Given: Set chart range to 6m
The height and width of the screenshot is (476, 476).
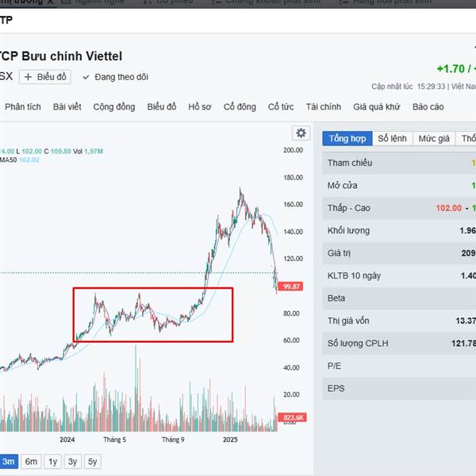Looking at the screenshot, I should [31, 461].
